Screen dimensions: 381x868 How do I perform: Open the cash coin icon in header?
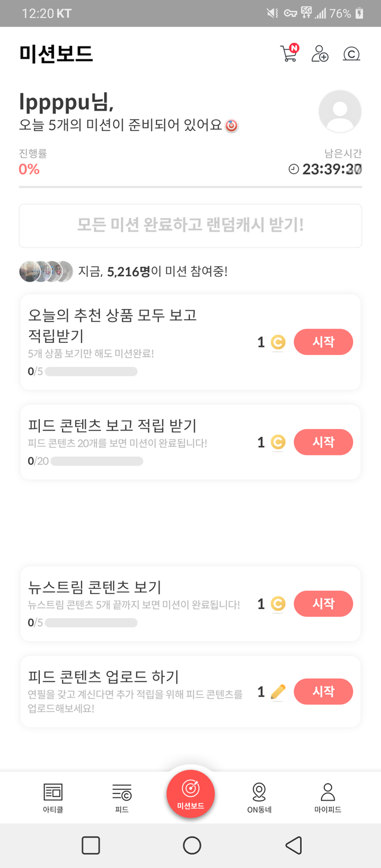point(351,54)
